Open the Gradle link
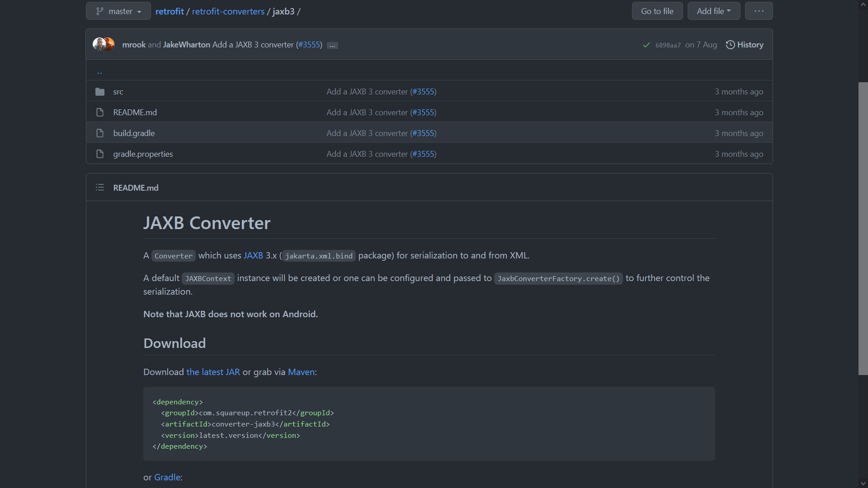Screen dimensions: 868x488 [x=167, y=477]
